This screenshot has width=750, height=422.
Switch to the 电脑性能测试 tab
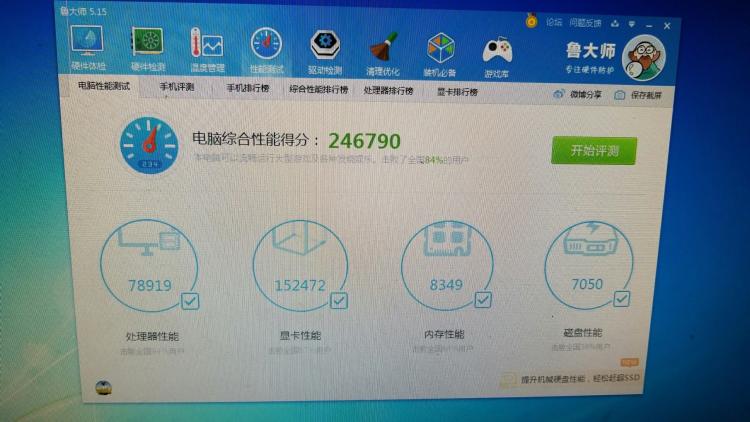(104, 86)
